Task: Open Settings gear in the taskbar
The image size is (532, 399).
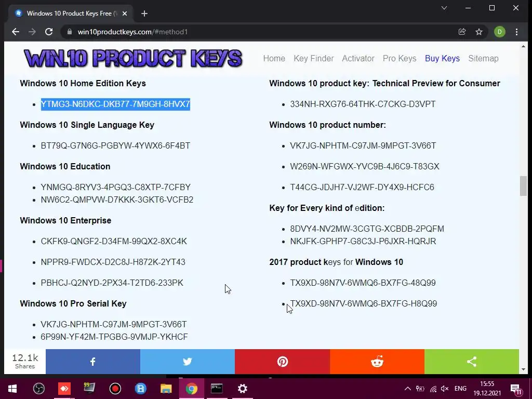Action: [242, 389]
